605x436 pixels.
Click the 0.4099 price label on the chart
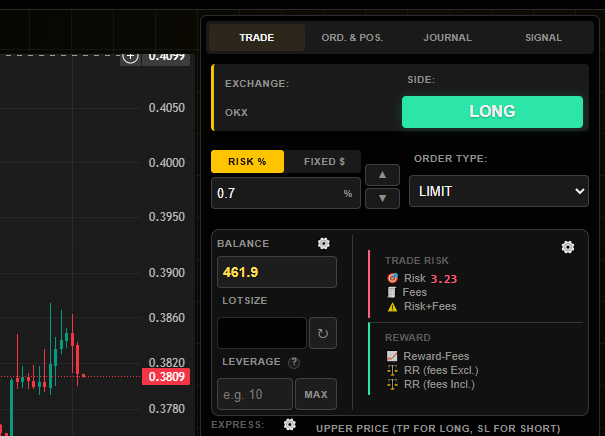click(166, 58)
